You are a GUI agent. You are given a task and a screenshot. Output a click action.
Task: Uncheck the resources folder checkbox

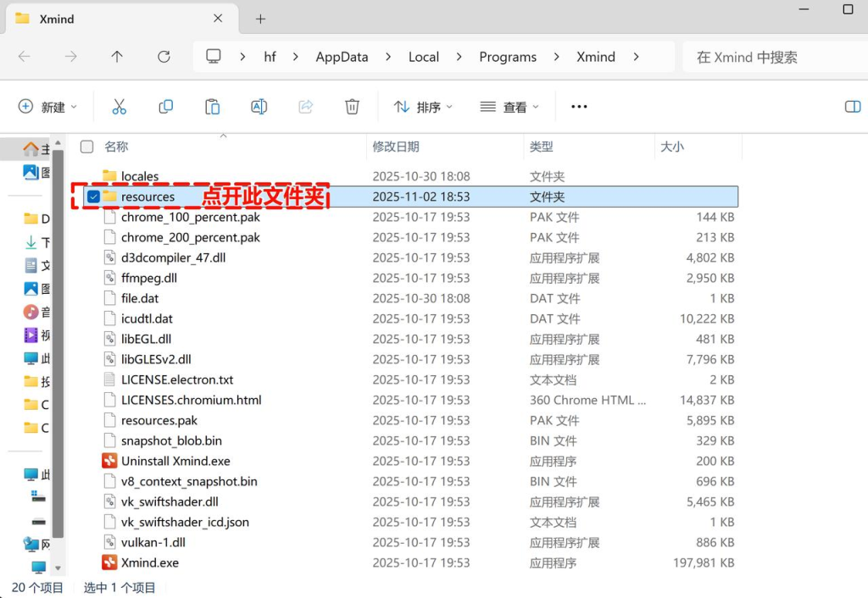[x=93, y=197]
